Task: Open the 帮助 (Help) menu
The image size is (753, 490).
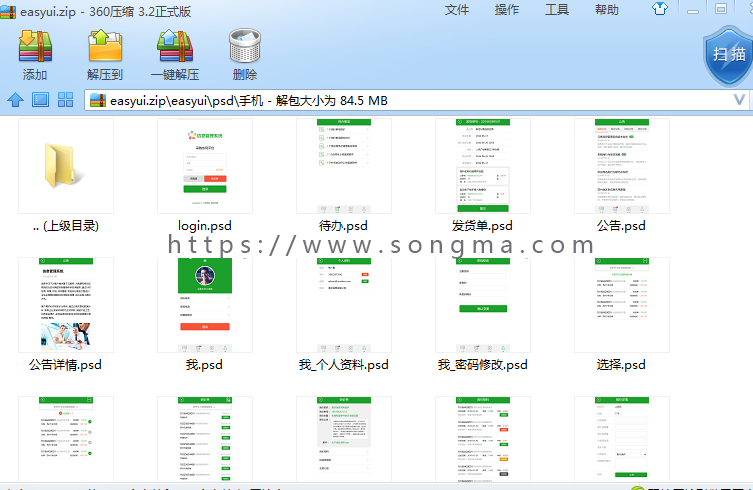Action: click(607, 10)
